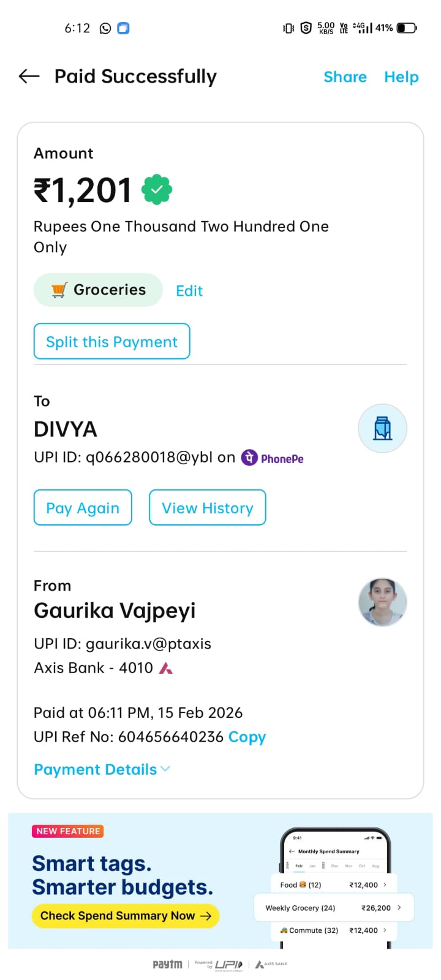The height and width of the screenshot is (980, 441).
Task: Open View History for DIVYA
Action: pos(207,508)
